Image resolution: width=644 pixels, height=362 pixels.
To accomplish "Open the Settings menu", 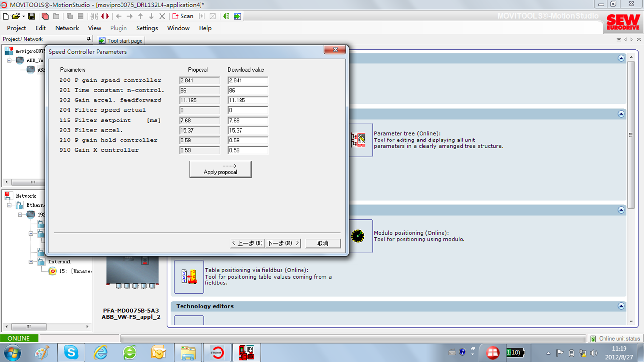I will [146, 28].
